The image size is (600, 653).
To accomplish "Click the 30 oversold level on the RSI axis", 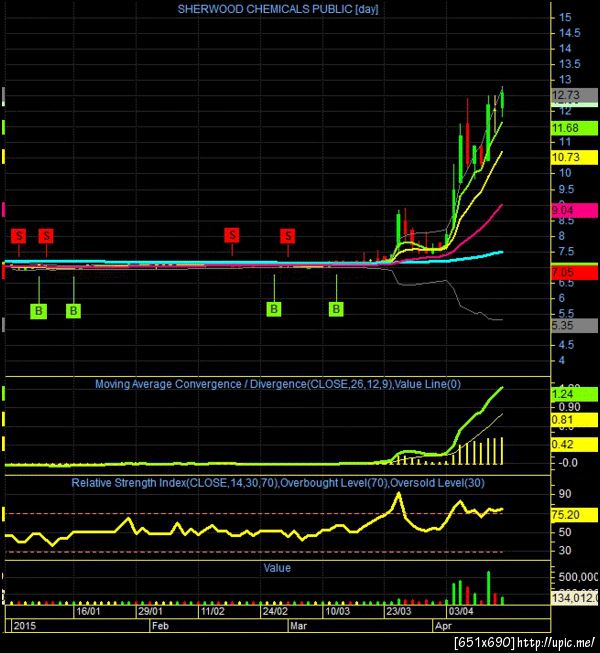I will (x=565, y=551).
